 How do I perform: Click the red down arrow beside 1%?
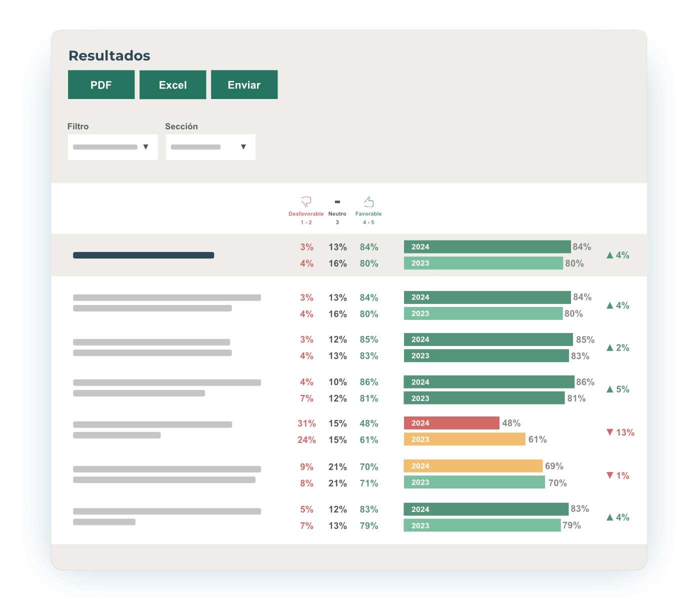pos(609,475)
